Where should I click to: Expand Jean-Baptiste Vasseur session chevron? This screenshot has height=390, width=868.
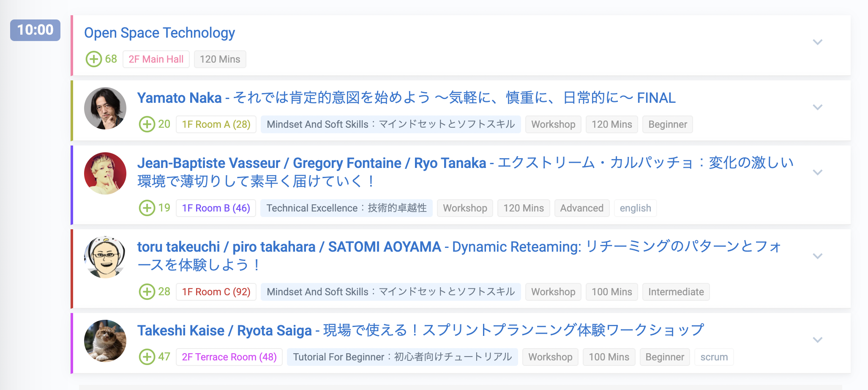coord(818,173)
